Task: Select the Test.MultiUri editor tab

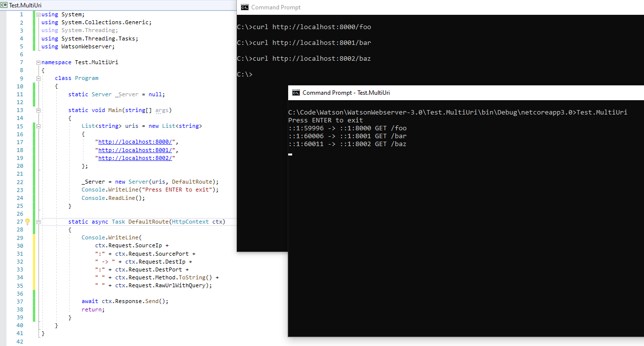Action: pyautogui.click(x=27, y=5)
